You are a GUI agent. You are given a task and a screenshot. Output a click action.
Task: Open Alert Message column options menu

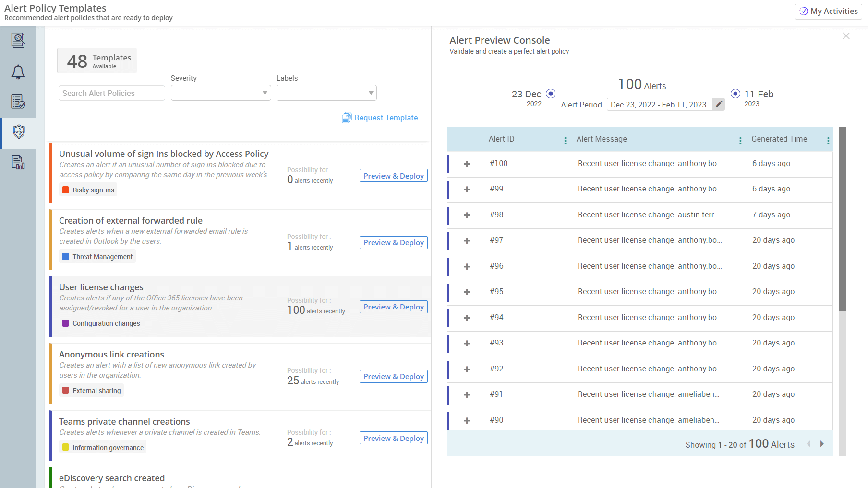click(740, 140)
